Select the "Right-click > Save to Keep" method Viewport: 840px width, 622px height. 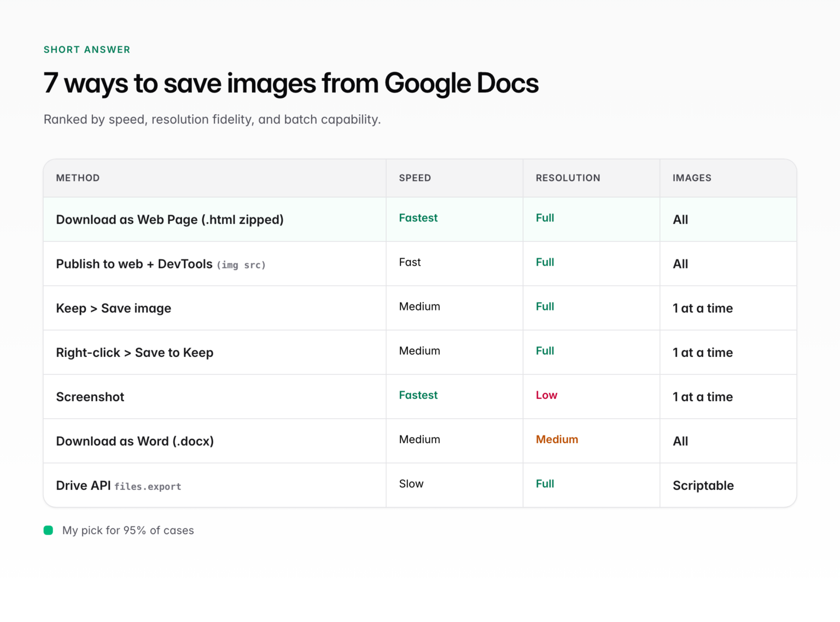(x=135, y=353)
